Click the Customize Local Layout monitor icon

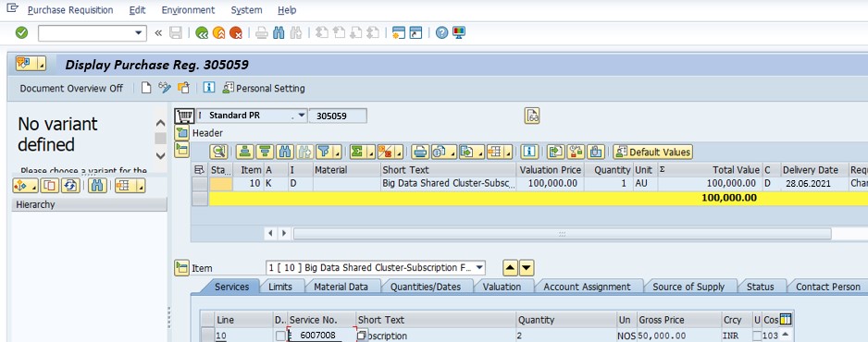458,33
